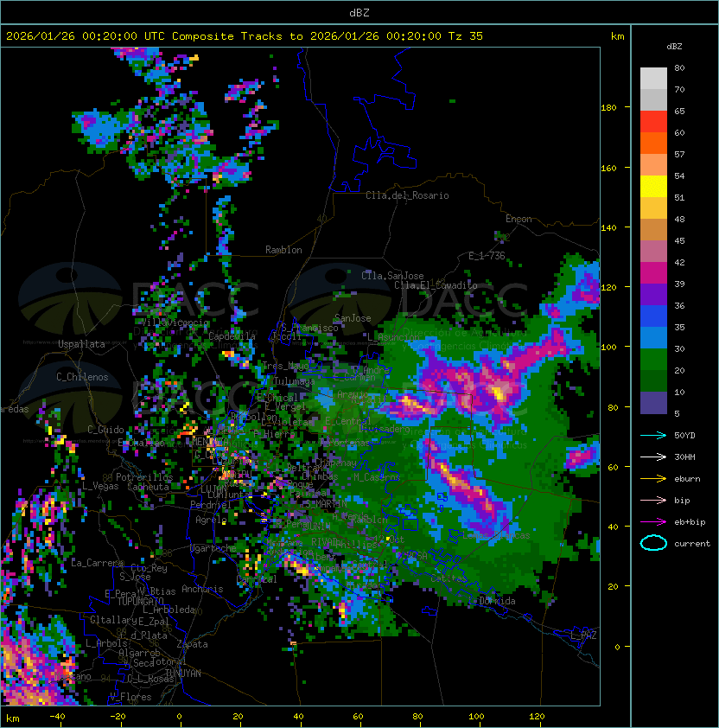Click the '0' tick on the horizontal km axis
This screenshot has height=728, width=719.
179,717
